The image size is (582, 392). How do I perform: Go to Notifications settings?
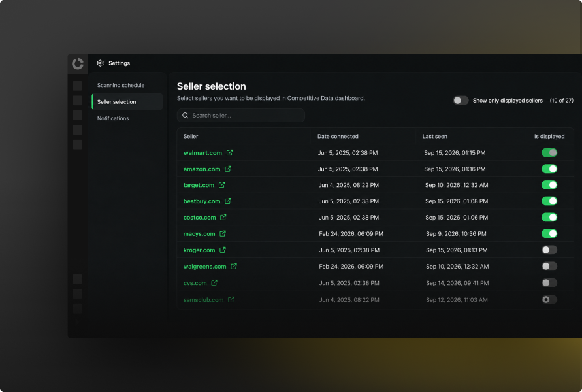pos(113,118)
